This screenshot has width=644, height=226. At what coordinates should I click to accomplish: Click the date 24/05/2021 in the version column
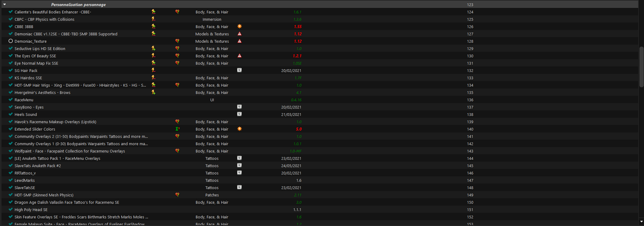(x=291, y=166)
